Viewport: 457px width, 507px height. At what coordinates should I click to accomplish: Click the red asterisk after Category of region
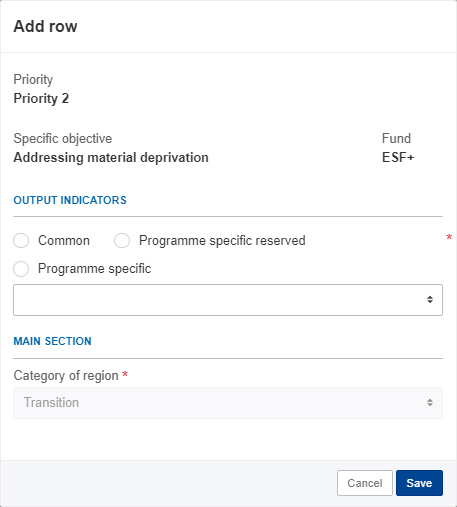pyautogui.click(x=125, y=374)
